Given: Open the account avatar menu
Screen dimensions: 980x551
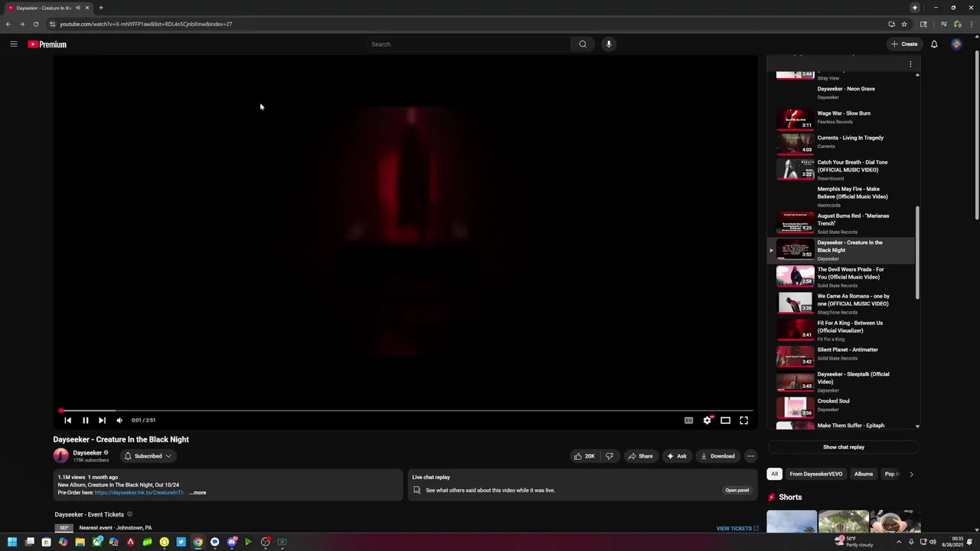Looking at the screenshot, I should [x=956, y=44].
